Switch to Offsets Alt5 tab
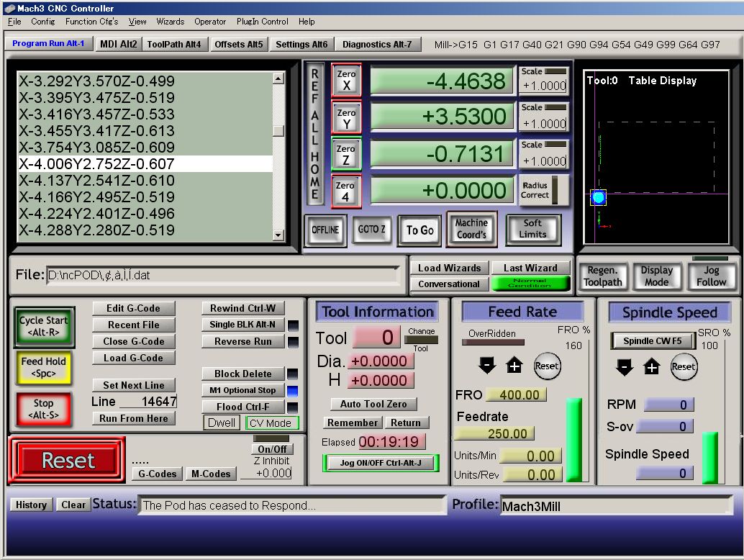744x560 pixels. click(238, 44)
